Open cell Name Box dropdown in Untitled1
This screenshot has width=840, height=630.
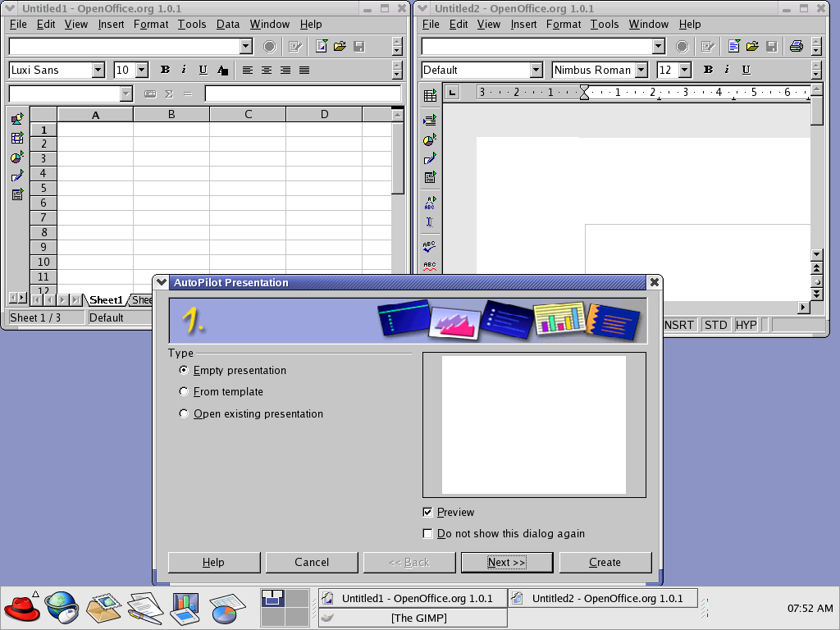pos(126,94)
